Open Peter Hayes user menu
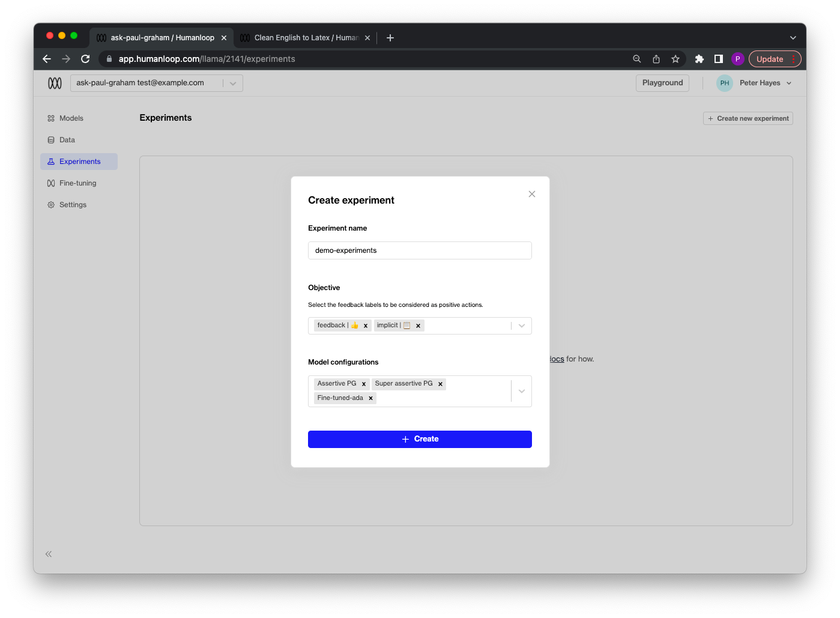840x618 pixels. click(754, 83)
